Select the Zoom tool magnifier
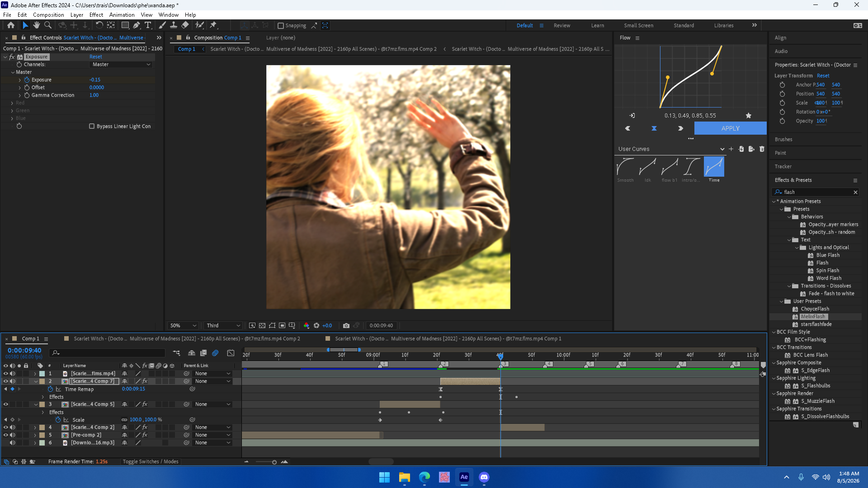This screenshot has height=488, width=868. (x=48, y=25)
